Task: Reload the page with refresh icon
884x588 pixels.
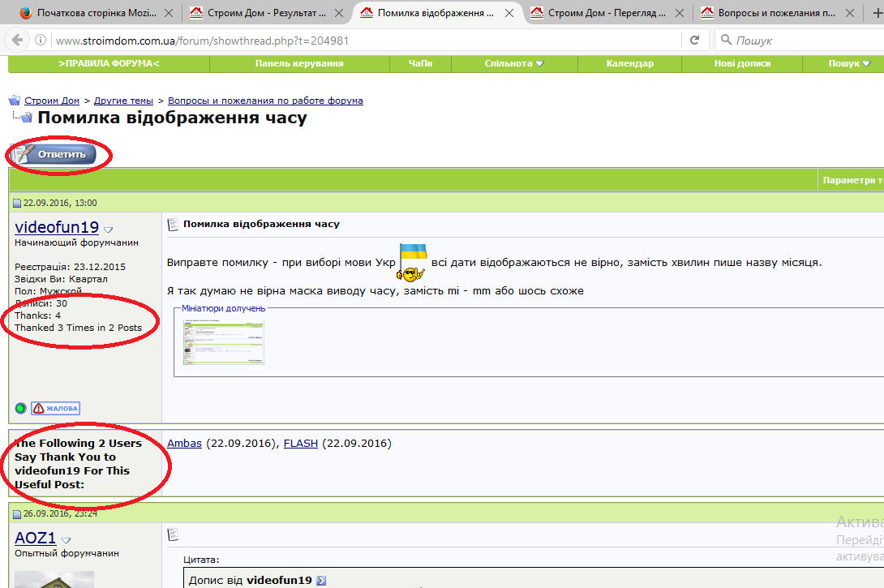Action: point(694,40)
